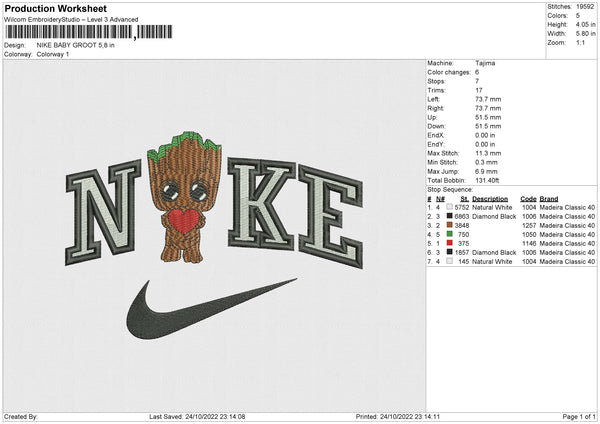Click the Down value '51.5 mm'
Image resolution: width=600 pixels, height=424 pixels.
[488, 126]
